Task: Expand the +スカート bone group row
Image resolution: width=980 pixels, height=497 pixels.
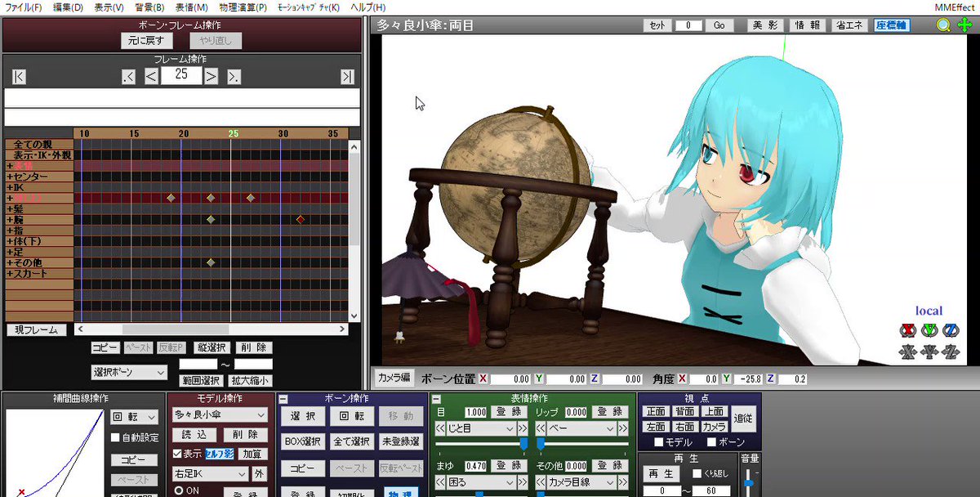Action: (39, 273)
